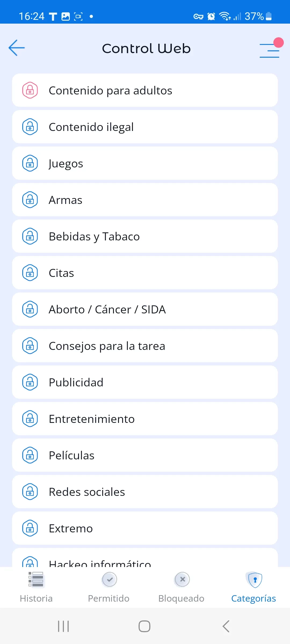Toggle the Juegos category lock

point(30,163)
